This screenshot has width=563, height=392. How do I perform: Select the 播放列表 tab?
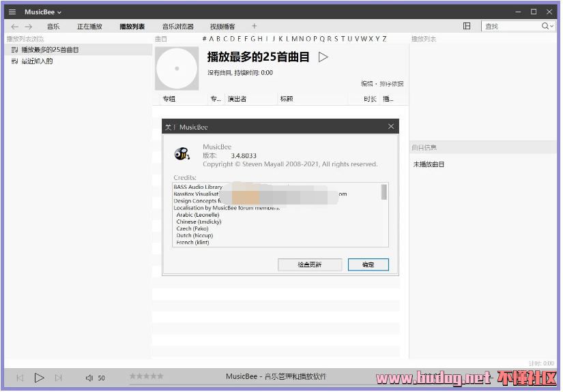click(132, 27)
